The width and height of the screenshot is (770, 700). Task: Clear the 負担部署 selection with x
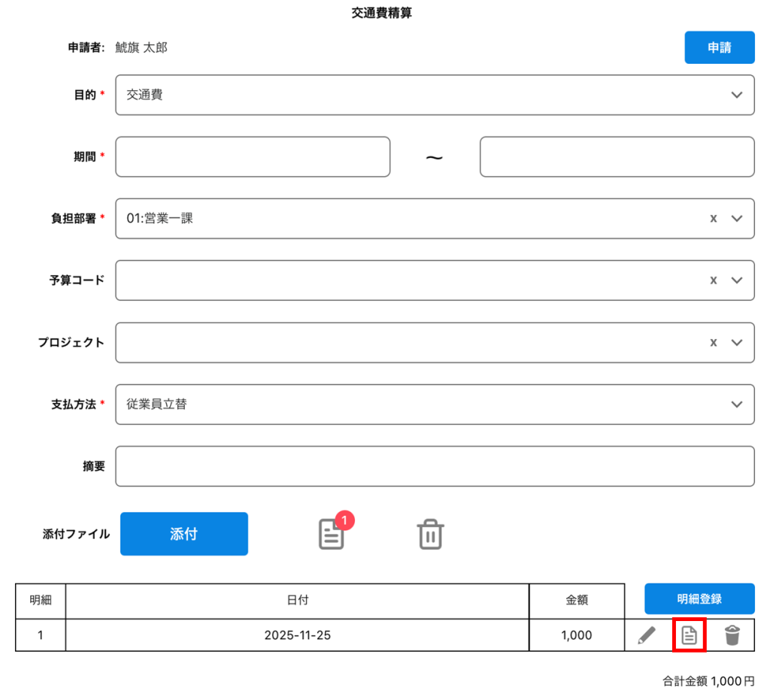click(x=713, y=219)
